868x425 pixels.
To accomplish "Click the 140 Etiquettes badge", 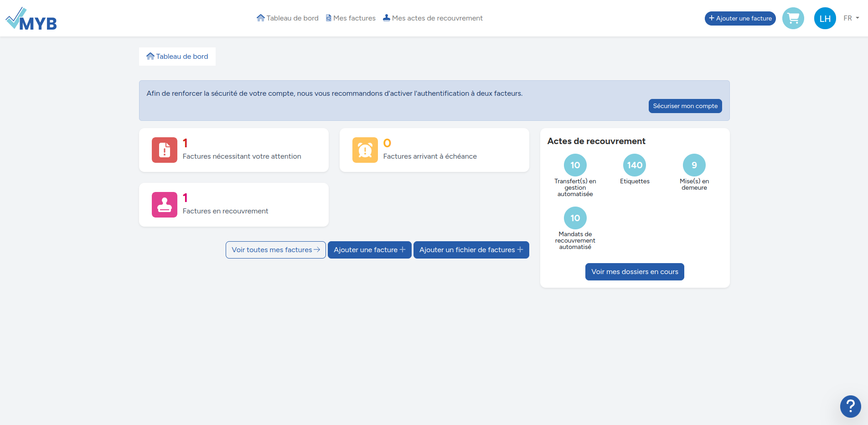I will pos(635,165).
